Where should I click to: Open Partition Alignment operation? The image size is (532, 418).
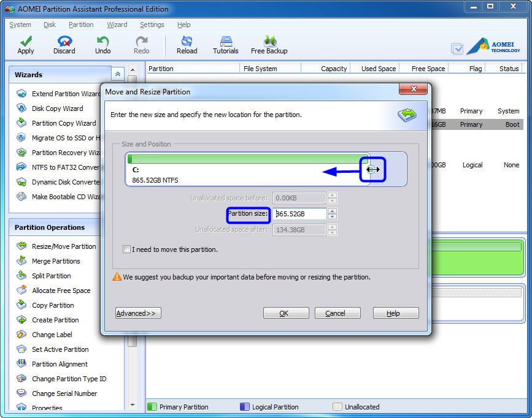coord(52,364)
